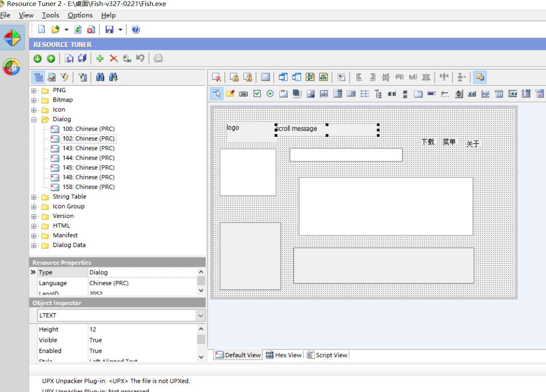Expand the Manifest folder
The height and width of the screenshot is (392, 546).
(x=34, y=236)
